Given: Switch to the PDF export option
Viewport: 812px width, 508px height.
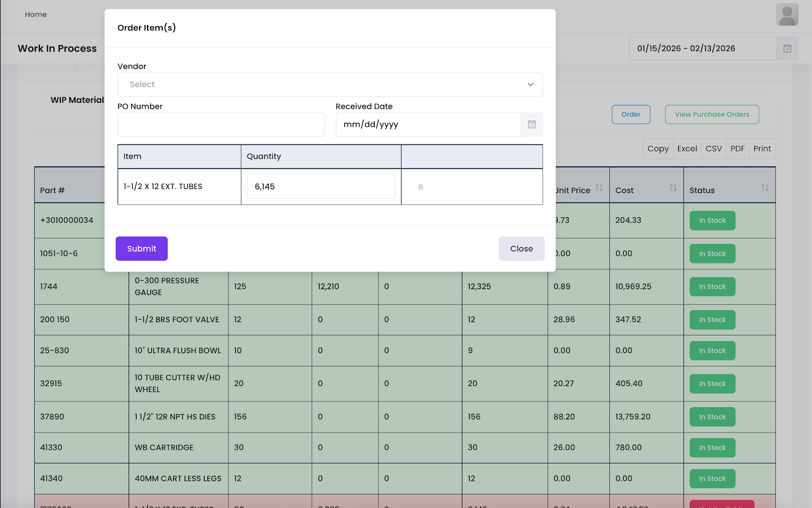Looking at the screenshot, I should 737,149.
